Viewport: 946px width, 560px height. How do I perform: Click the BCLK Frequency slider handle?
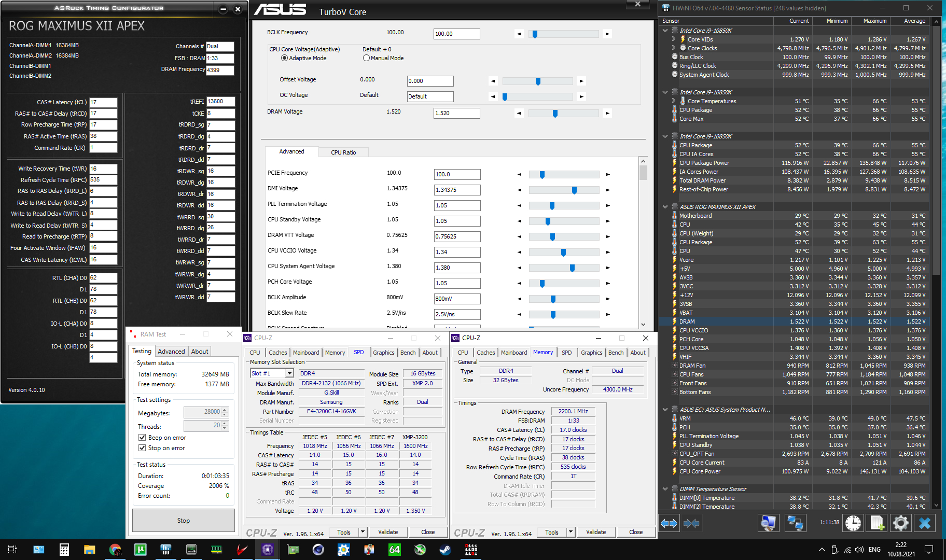pyautogui.click(x=535, y=34)
